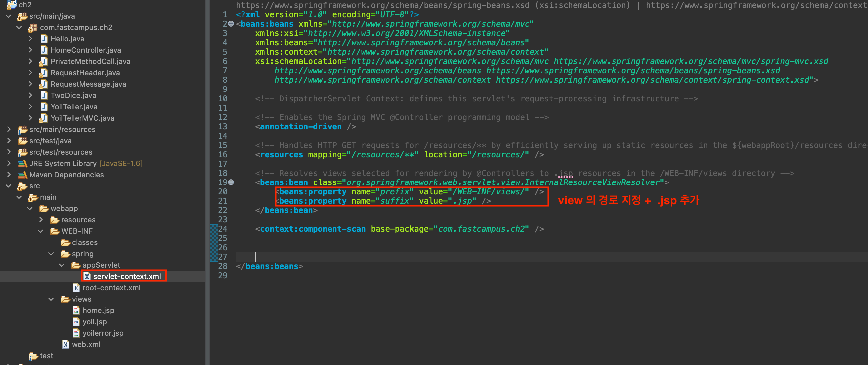
Task: Click the JRE System Library icon
Action: click(x=23, y=163)
